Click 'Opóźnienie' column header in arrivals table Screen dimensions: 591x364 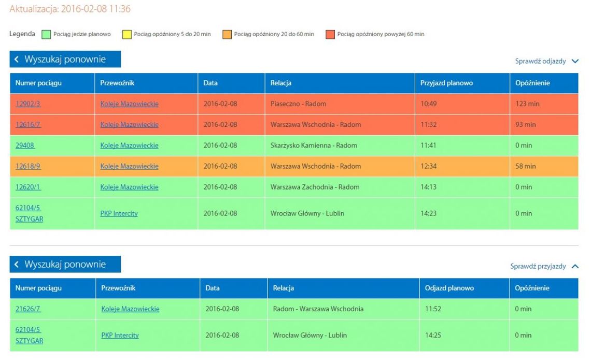click(532, 83)
